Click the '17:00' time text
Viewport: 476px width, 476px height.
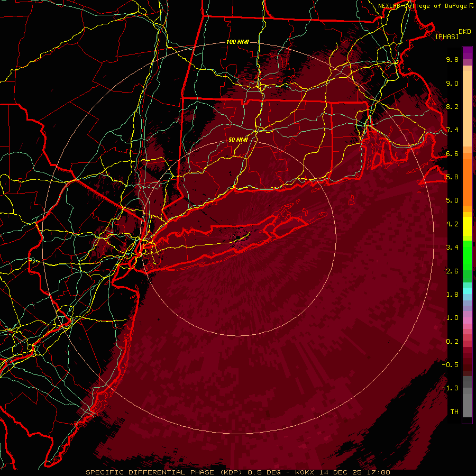pyautogui.click(x=380, y=472)
